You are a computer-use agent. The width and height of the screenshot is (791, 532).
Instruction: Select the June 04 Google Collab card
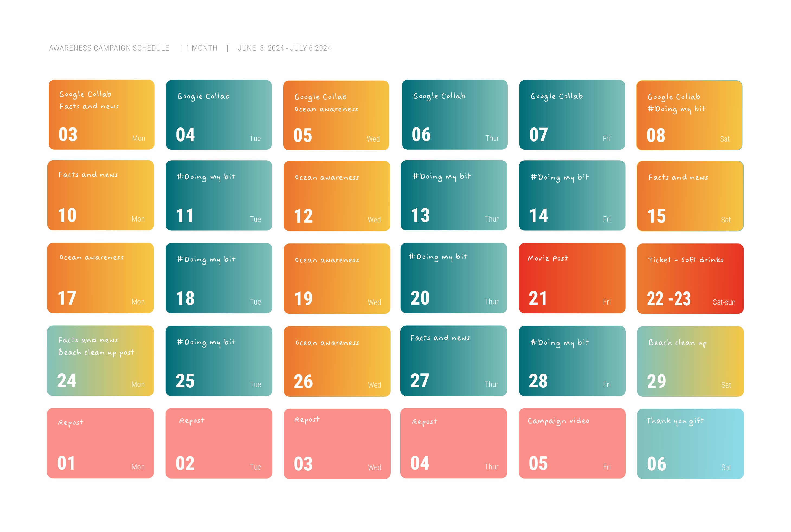(x=219, y=115)
